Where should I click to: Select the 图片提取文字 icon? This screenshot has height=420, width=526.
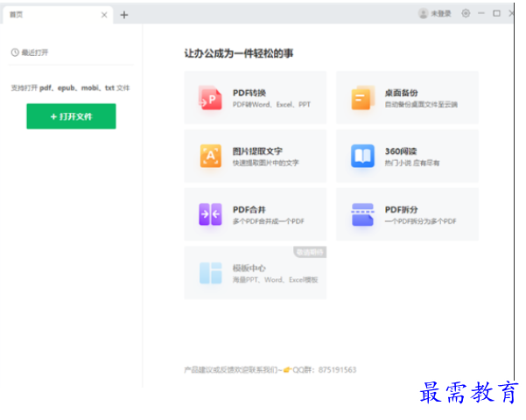pyautogui.click(x=210, y=156)
